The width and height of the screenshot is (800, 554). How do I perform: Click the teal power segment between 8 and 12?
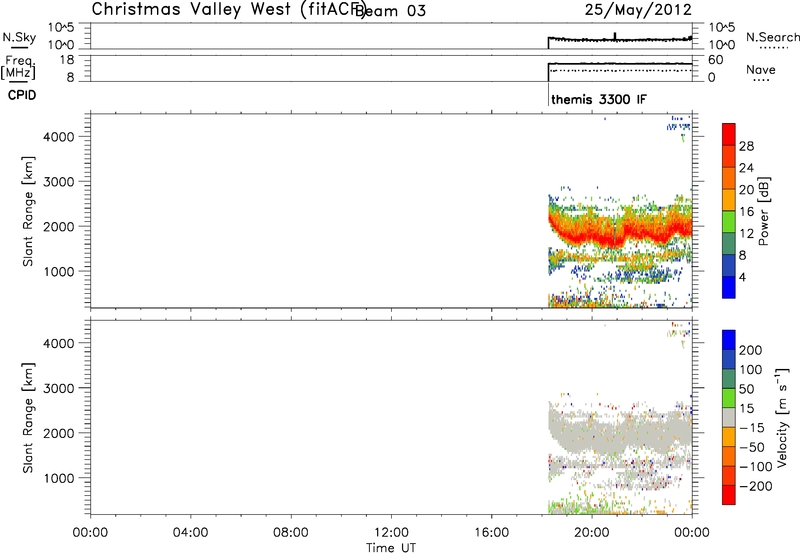click(729, 244)
